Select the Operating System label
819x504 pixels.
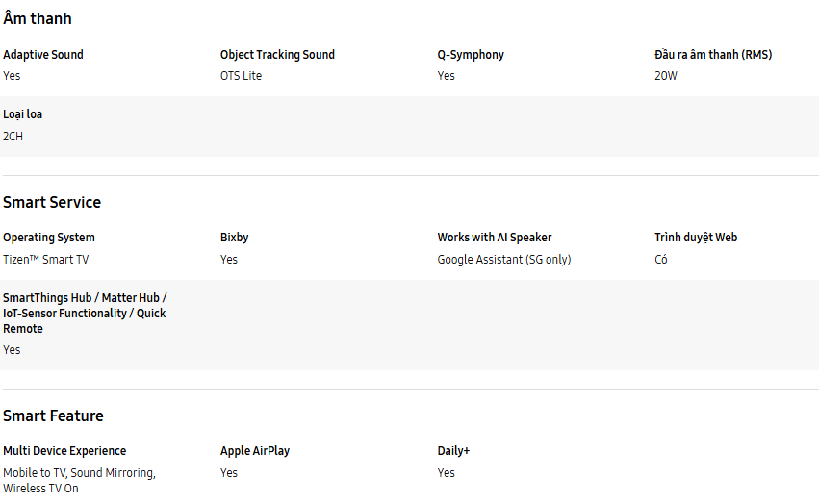click(49, 238)
